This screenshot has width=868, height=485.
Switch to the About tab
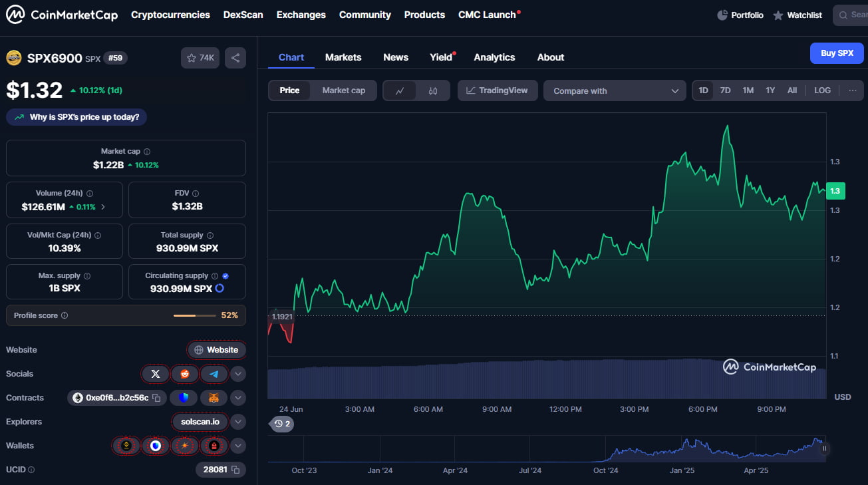point(551,57)
